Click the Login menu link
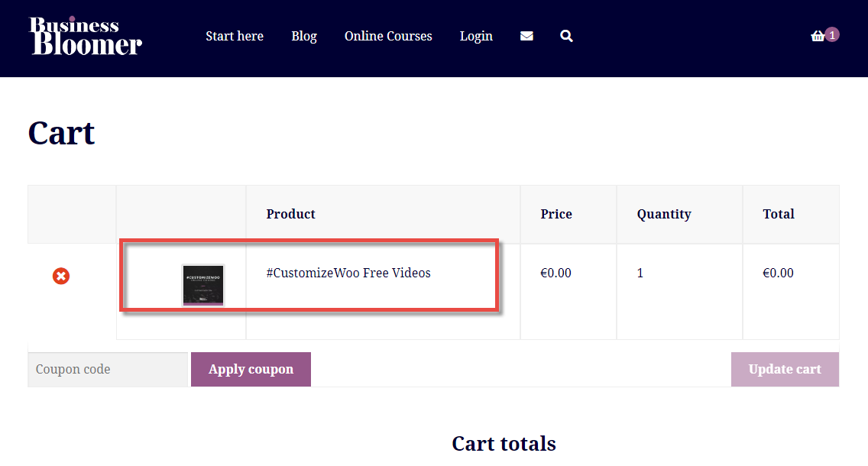The width and height of the screenshot is (868, 466). click(476, 36)
